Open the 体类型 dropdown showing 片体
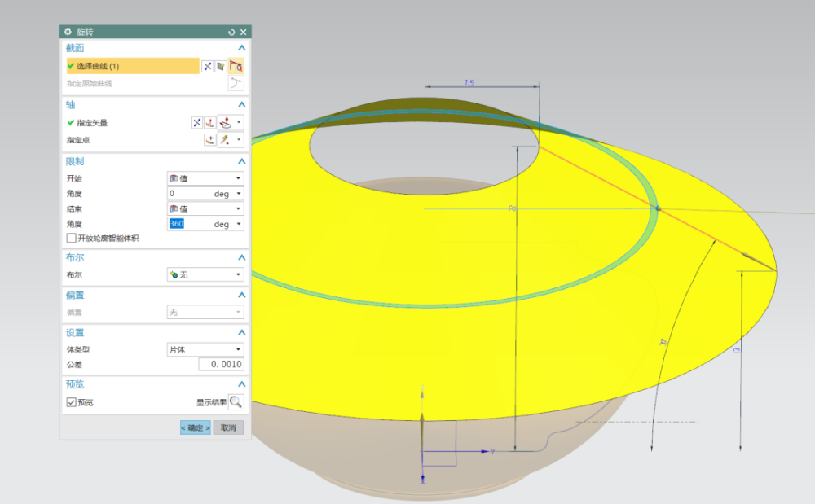815x504 pixels. pyautogui.click(x=205, y=349)
